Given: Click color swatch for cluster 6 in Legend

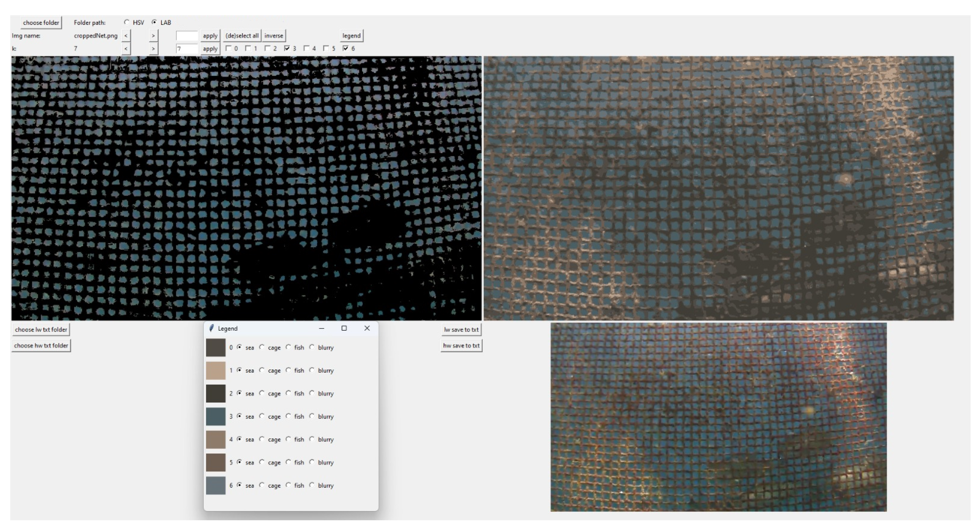Looking at the screenshot, I should [x=216, y=486].
